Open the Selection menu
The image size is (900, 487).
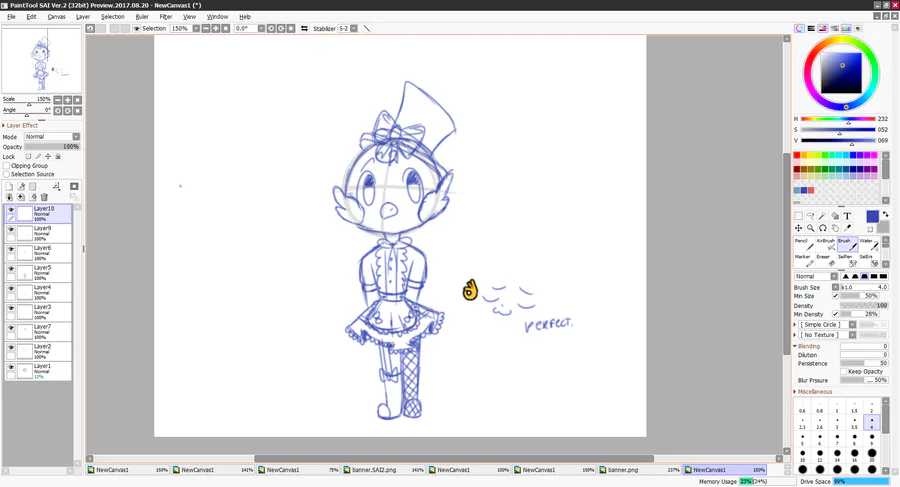click(112, 17)
